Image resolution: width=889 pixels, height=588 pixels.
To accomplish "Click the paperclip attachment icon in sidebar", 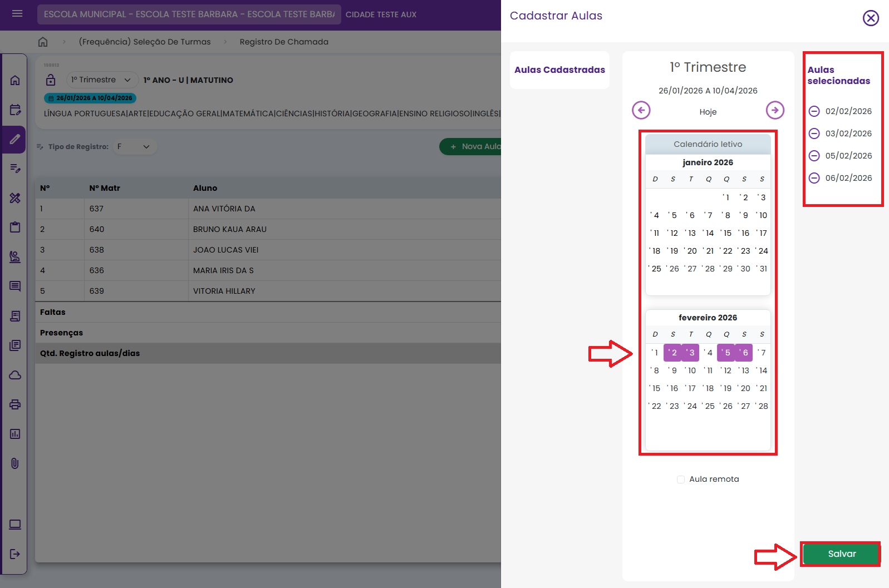I will (x=15, y=463).
